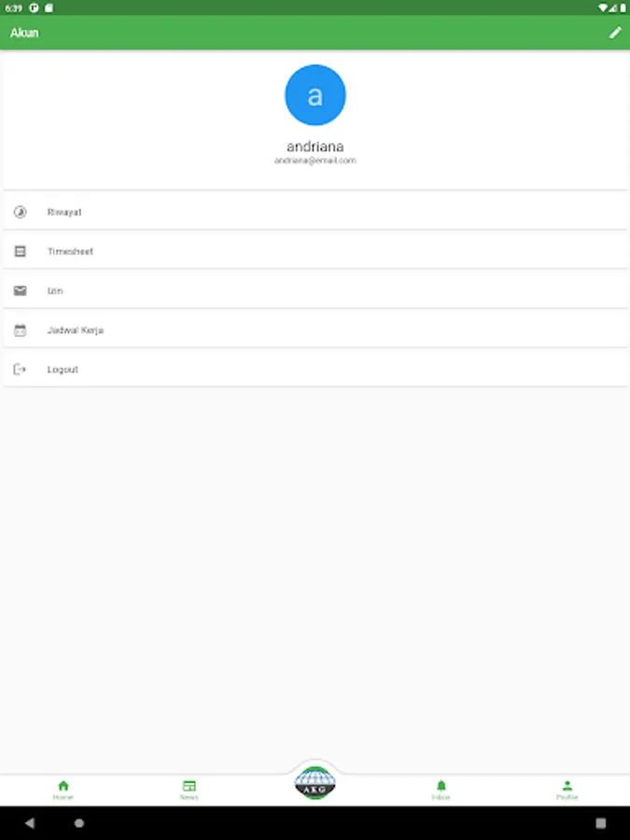630x840 pixels.
Task: Tap the Jadwal Kerja calendar icon
Action: 20,330
